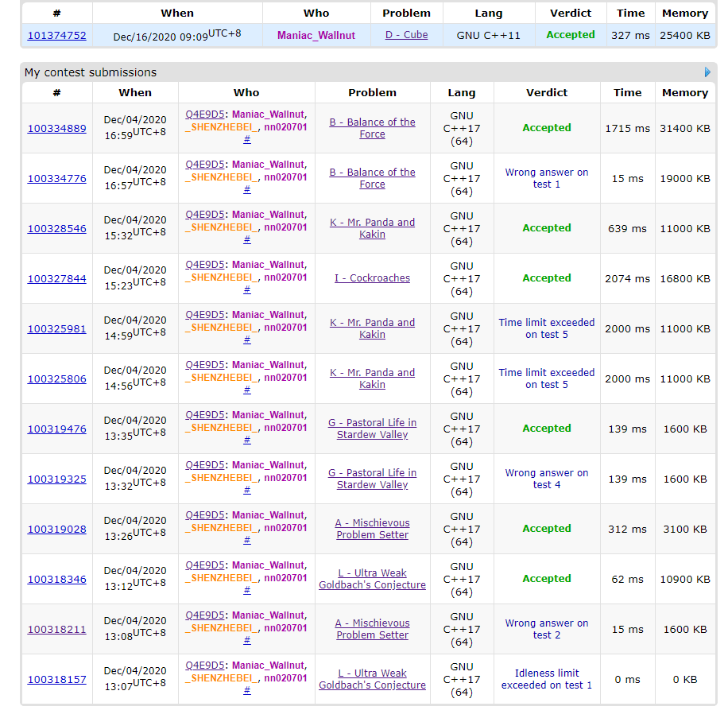728x718 pixels.
Task: Click Wrong answer on test 2 verdict
Action: coord(547,629)
